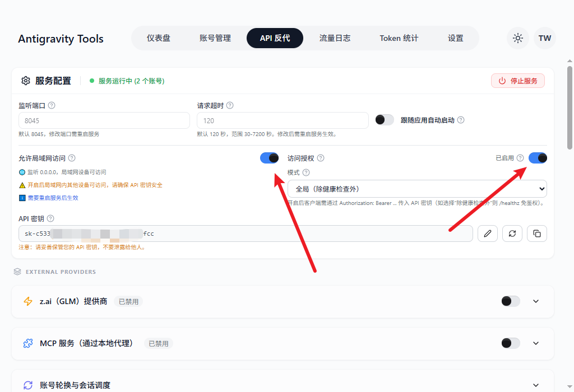The image size is (574, 392).
Task: Open the 模式 dropdown 全局（除健康检查外）
Action: [417, 189]
